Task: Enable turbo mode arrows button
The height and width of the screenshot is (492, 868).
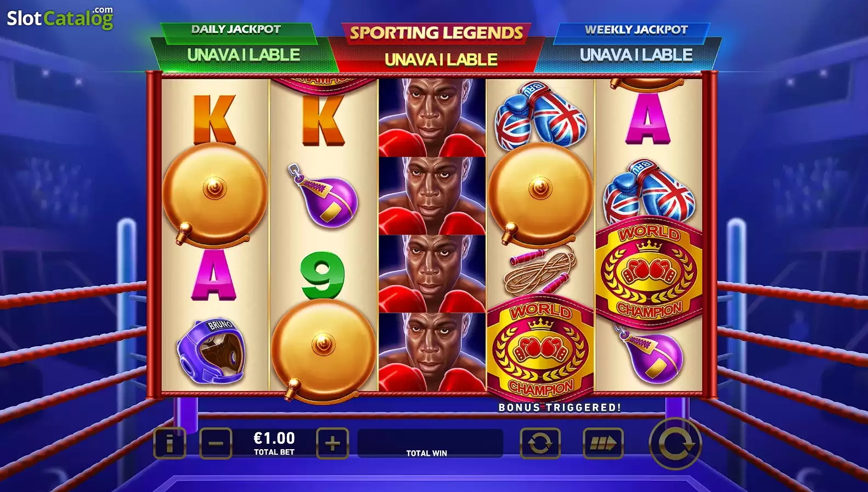Action: (x=603, y=443)
